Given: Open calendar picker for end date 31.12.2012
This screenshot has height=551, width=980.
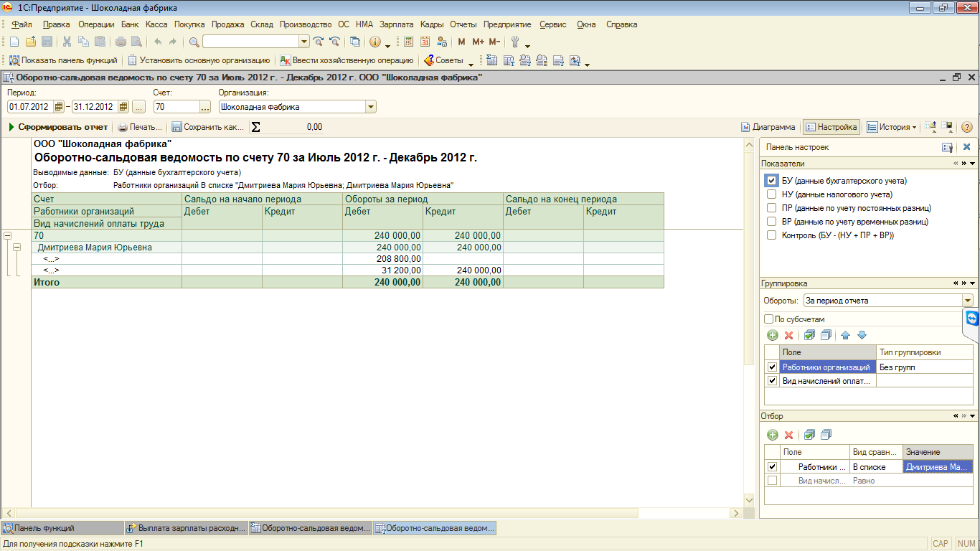Looking at the screenshot, I should pyautogui.click(x=123, y=107).
